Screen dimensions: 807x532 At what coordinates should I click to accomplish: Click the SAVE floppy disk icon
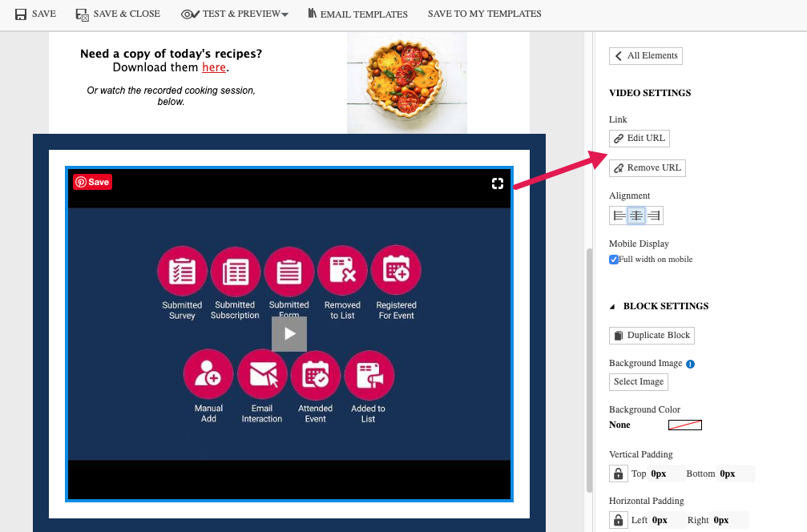(21, 14)
